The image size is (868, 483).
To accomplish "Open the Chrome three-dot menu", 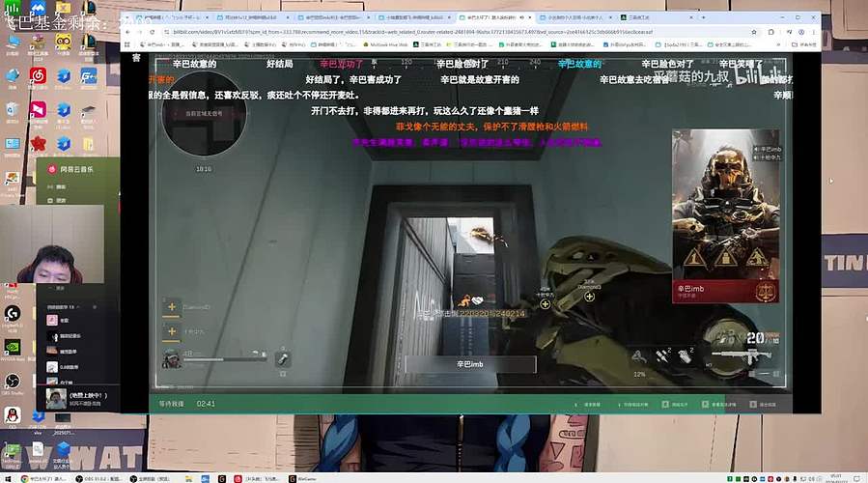I will pyautogui.click(x=813, y=32).
